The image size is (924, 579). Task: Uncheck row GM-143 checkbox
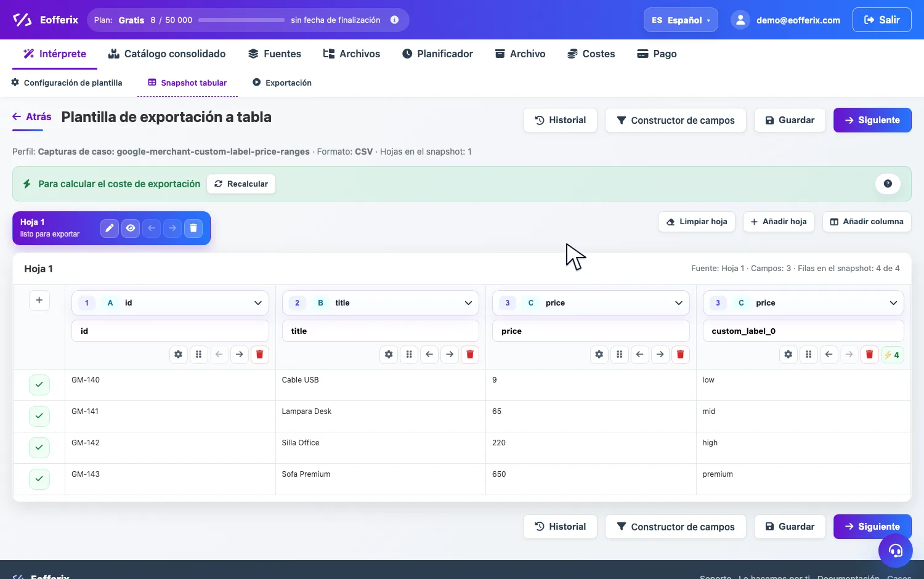pyautogui.click(x=39, y=479)
